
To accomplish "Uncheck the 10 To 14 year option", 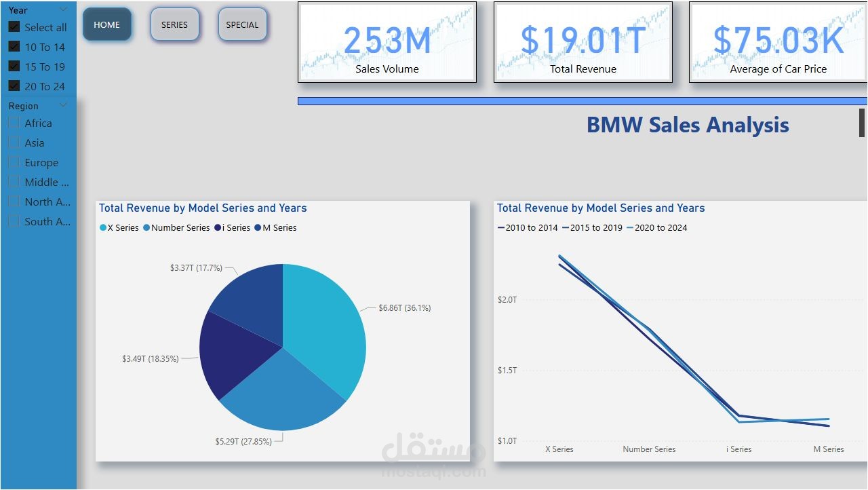I will (14, 47).
